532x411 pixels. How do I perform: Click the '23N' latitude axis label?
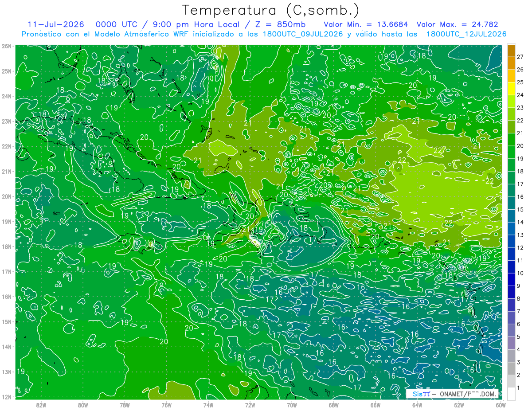coord(6,121)
